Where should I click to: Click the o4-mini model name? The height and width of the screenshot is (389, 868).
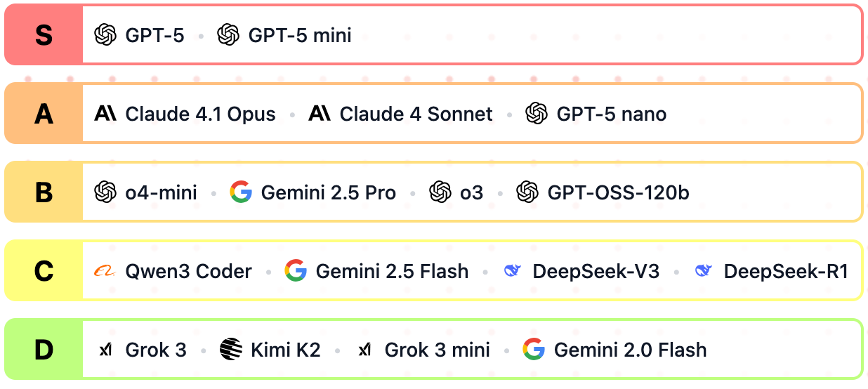[x=161, y=192]
